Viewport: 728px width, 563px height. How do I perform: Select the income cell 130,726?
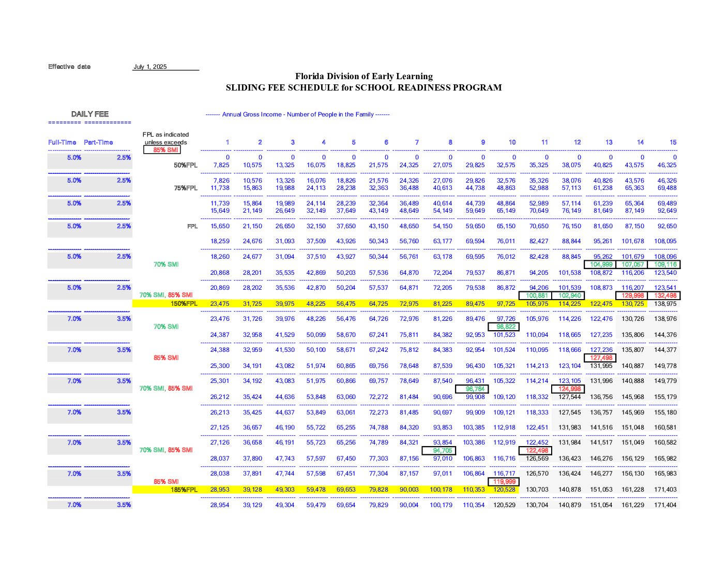click(633, 319)
